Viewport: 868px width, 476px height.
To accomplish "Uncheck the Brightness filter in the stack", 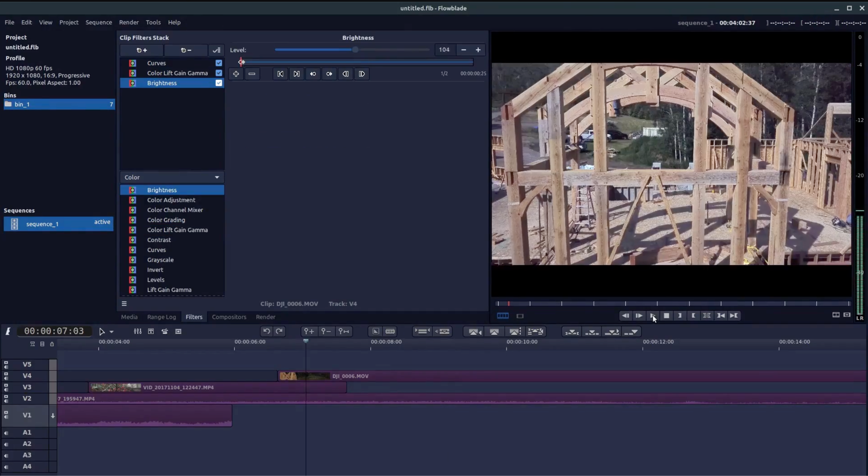I will [219, 83].
